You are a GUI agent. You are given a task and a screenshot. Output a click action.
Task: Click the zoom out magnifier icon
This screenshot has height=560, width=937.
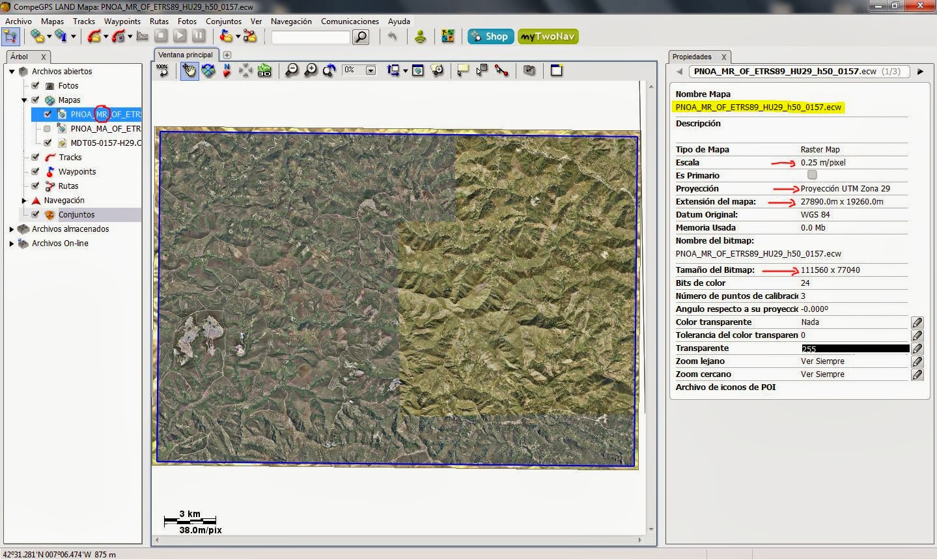point(292,70)
